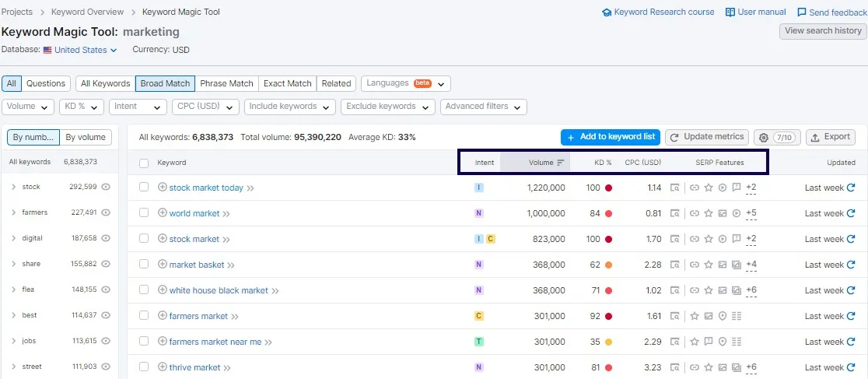868x379 pixels.
Task: Select the All Keywords tab
Action: pyautogui.click(x=105, y=84)
